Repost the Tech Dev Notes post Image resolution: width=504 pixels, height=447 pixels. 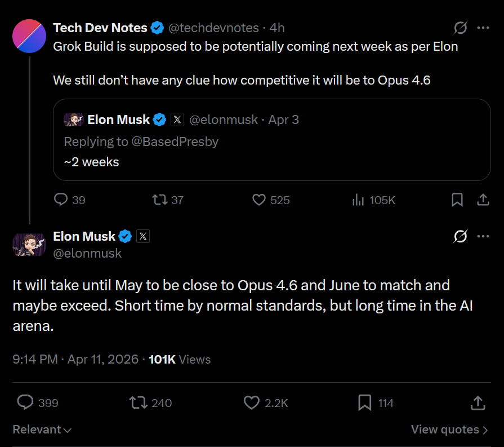[x=159, y=200]
